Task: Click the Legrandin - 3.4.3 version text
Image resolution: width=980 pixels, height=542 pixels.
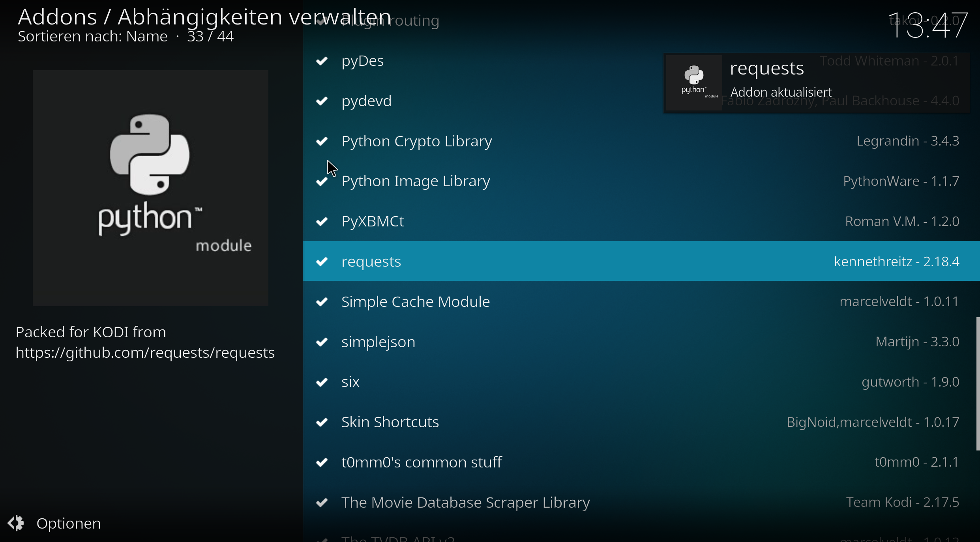Action: tap(908, 141)
